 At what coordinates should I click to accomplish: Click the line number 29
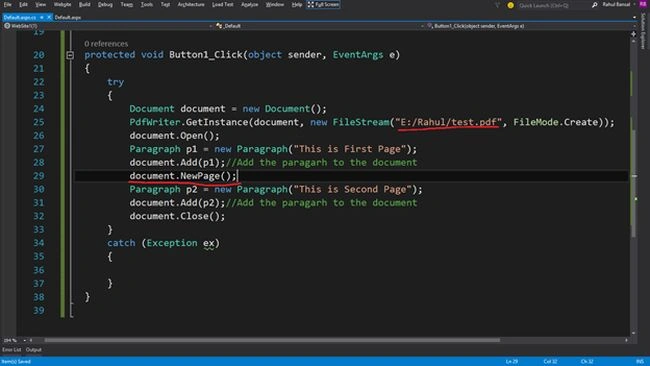coord(39,176)
